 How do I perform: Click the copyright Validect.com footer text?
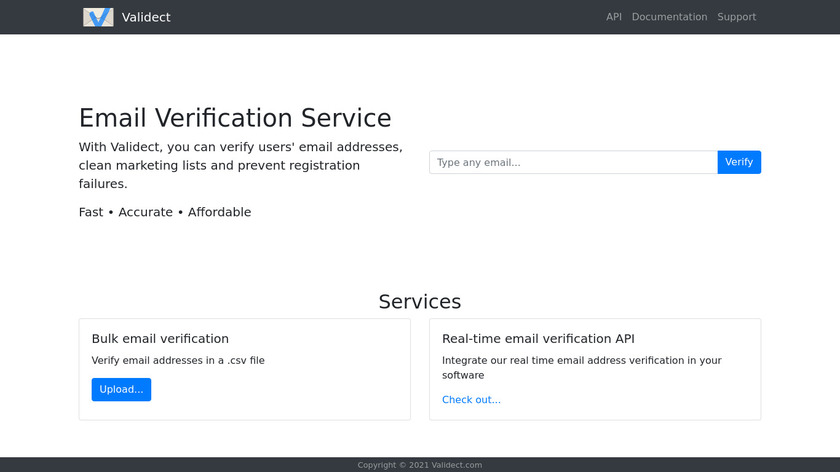[x=420, y=465]
